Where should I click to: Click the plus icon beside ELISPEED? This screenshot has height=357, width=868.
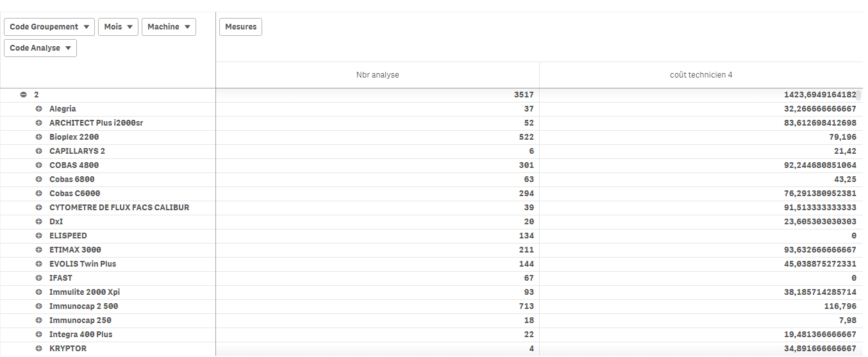39,236
